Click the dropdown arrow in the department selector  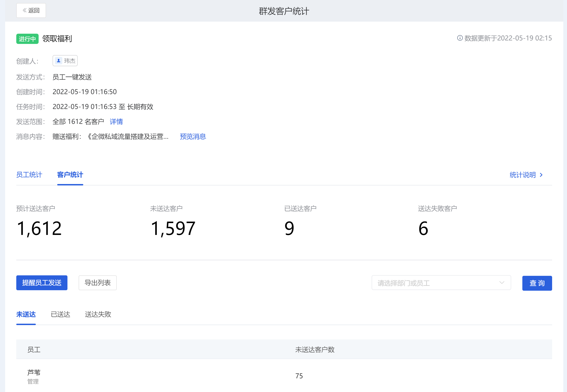click(x=502, y=283)
